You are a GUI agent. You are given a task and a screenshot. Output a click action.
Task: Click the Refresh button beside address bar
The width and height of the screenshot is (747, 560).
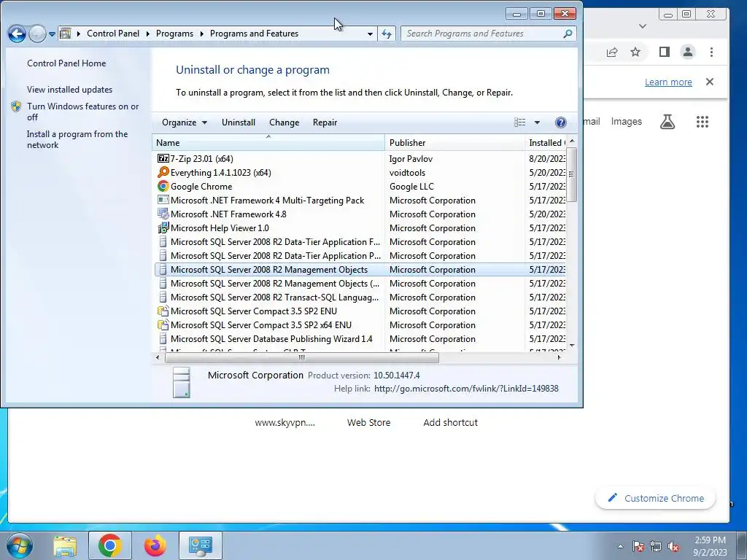(387, 34)
